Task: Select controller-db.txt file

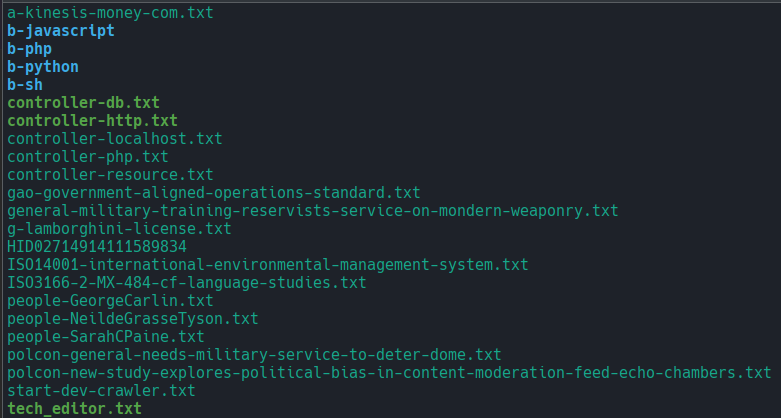Action: [x=83, y=103]
